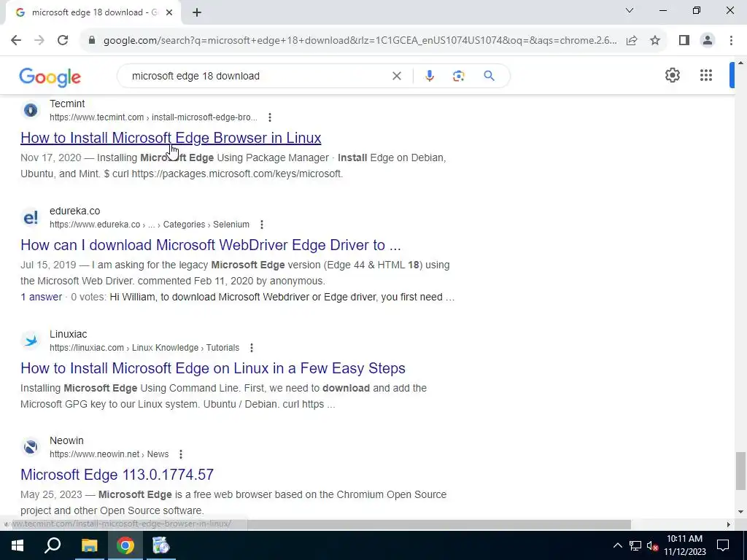Open more options for Linuxiac result
Screen dimensions: 747x560
pos(252,348)
